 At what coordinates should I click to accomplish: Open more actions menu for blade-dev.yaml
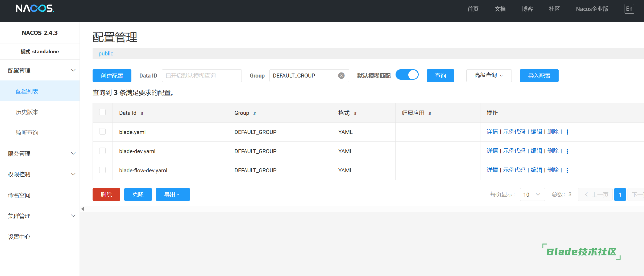coord(567,151)
